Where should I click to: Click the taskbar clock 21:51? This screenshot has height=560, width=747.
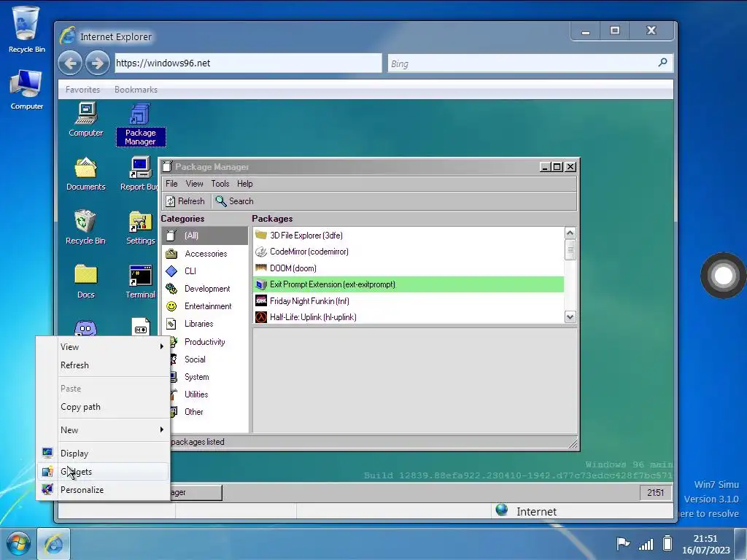pyautogui.click(x=705, y=544)
